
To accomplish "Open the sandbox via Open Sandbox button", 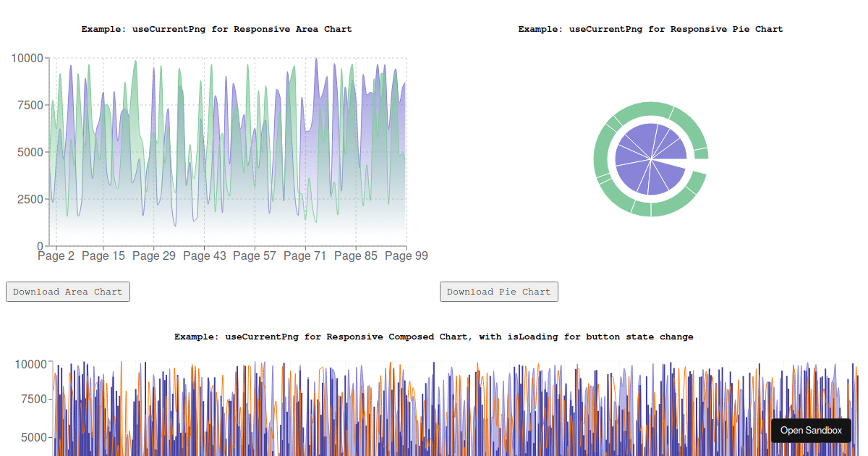I will (811, 430).
